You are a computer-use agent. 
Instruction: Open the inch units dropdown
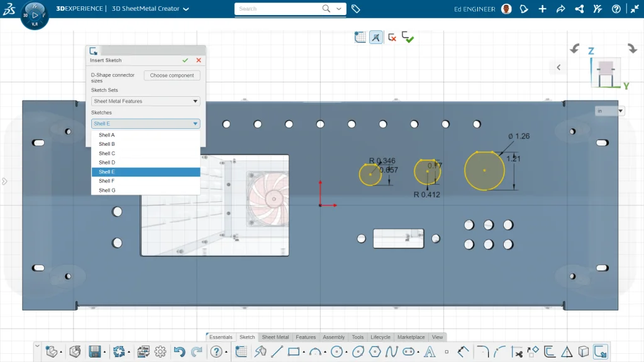point(610,111)
